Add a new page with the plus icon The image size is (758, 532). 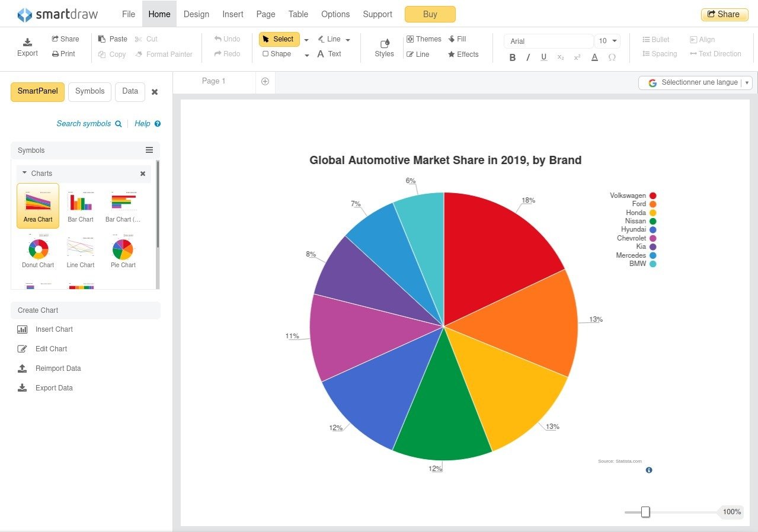coord(265,81)
